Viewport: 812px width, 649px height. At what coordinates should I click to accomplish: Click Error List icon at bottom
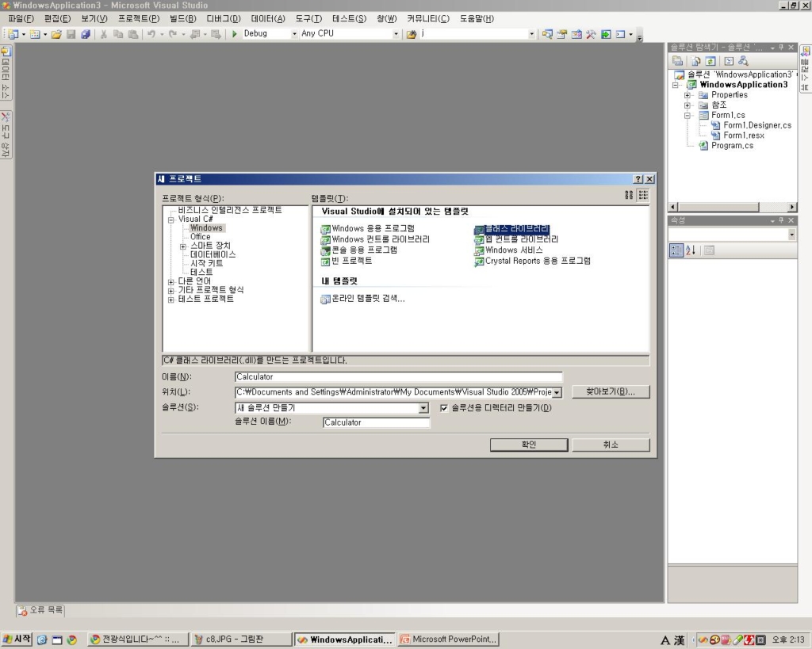(22, 611)
